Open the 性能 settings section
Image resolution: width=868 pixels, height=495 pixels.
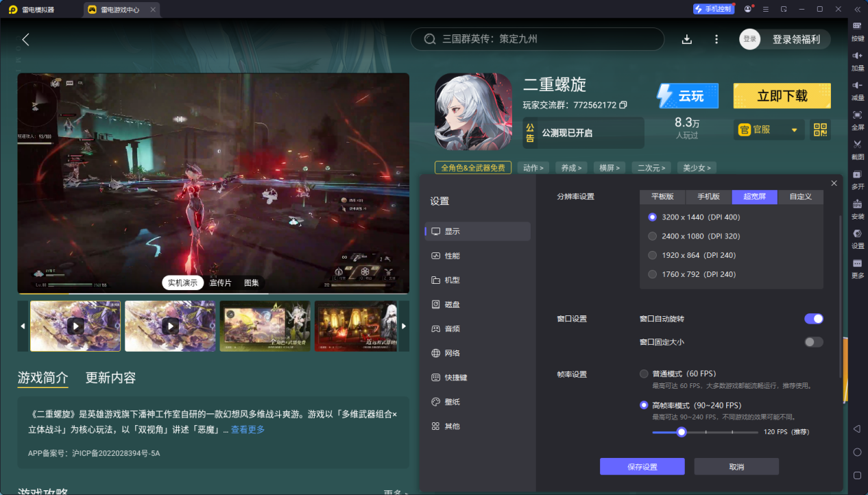(x=477, y=256)
